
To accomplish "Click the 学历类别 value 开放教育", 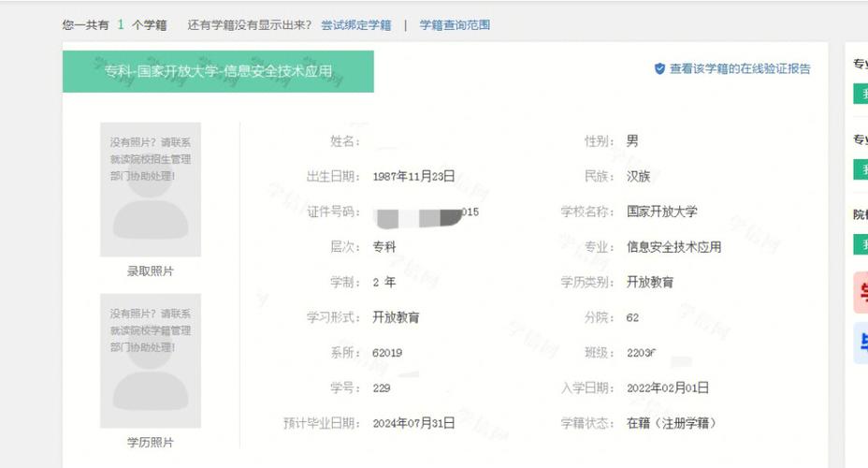I will [x=650, y=283].
